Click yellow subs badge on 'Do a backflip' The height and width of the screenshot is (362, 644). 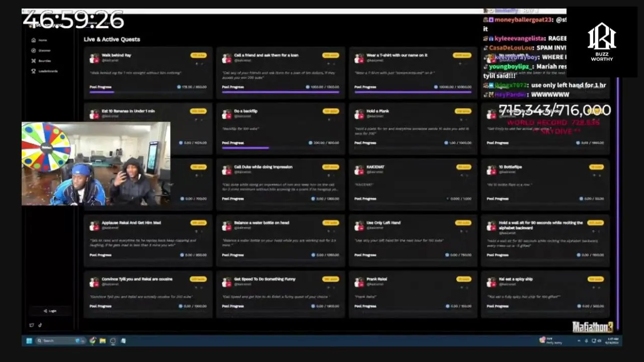[x=331, y=111]
